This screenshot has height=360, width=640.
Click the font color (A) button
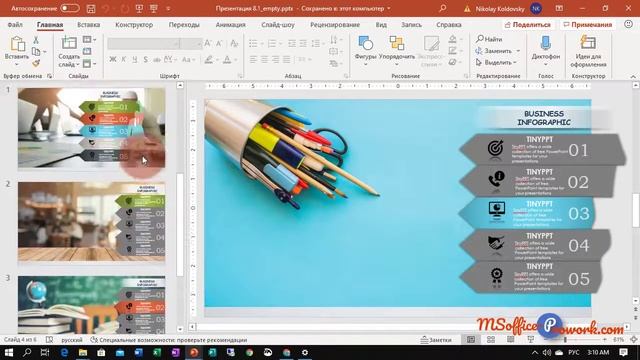[x=227, y=60]
